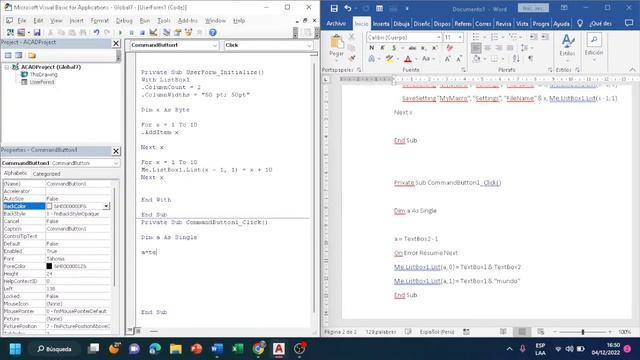The width and height of the screenshot is (640, 360).
Task: Click Format Painter brush in the Word ribbon
Action: point(352,59)
